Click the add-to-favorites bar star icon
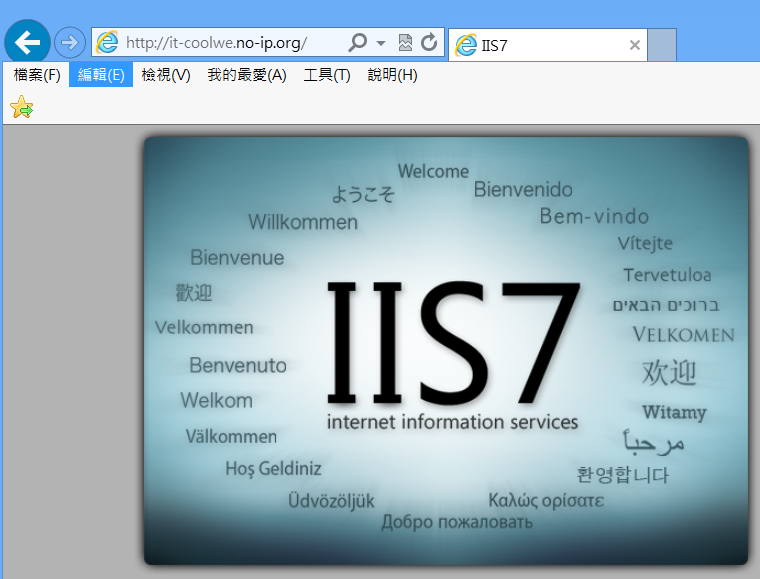Screen dimensions: 760x579 click(21, 107)
